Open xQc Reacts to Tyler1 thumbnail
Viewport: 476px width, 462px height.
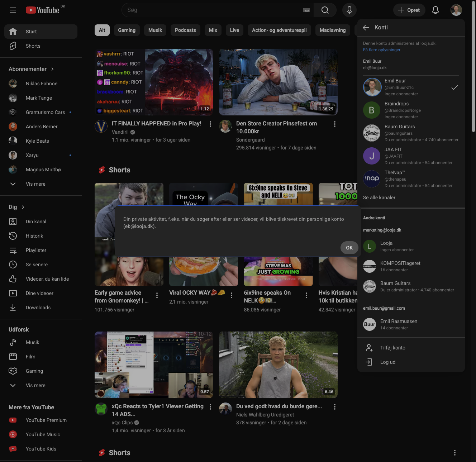(154, 365)
